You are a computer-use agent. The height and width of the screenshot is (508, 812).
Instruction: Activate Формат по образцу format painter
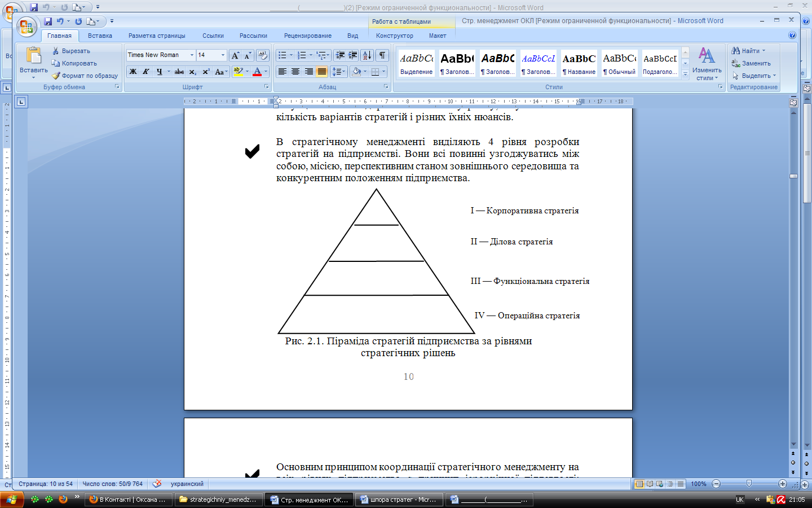[x=85, y=76]
